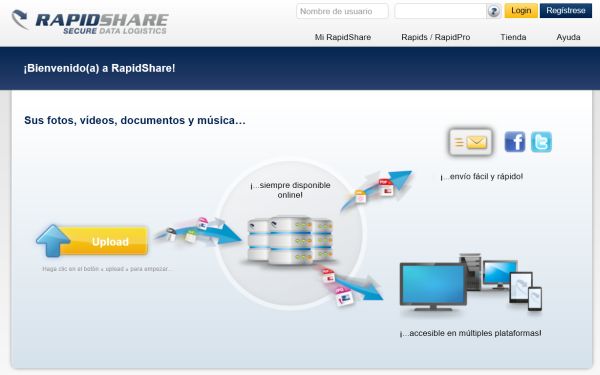600x375 pixels.
Task: Click the yellow Login button
Action: [x=521, y=11]
